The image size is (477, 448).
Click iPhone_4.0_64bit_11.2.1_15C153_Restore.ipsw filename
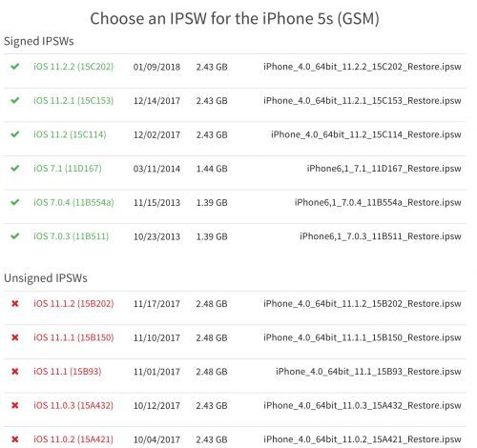click(363, 101)
